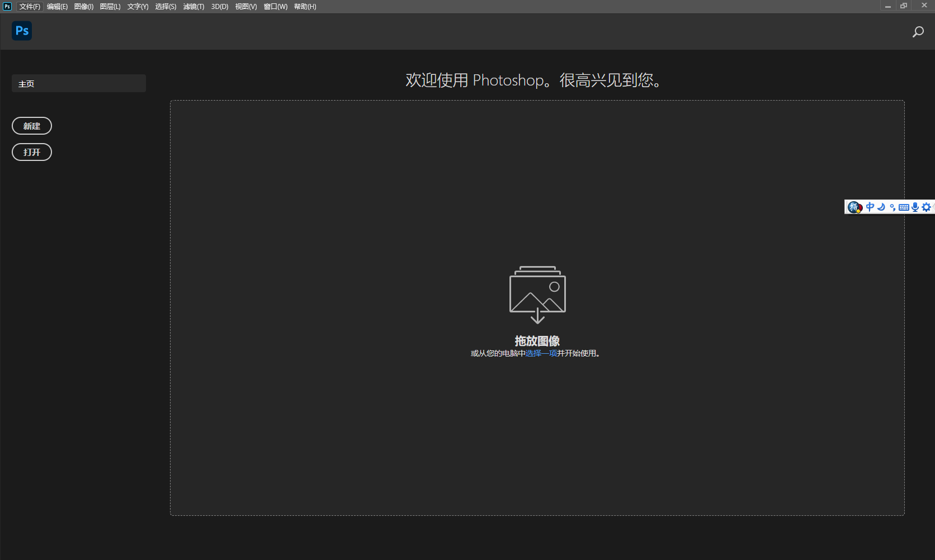Click the search magnifier icon
The image size is (935, 560).
918,32
